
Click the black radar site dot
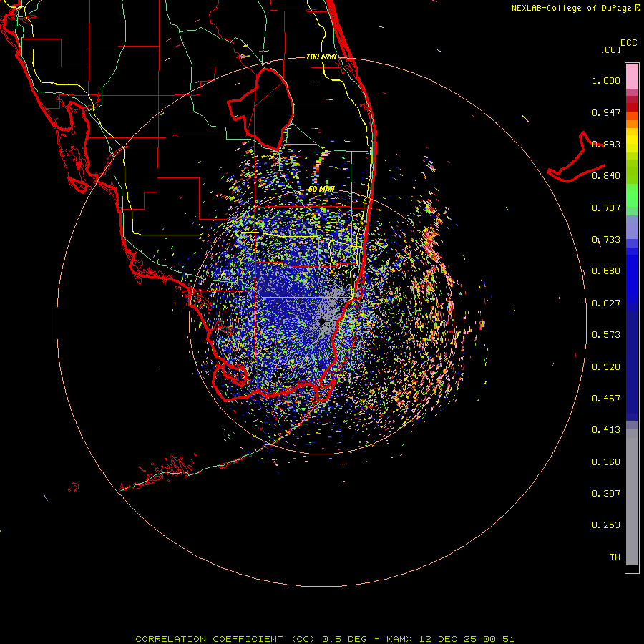322,321
